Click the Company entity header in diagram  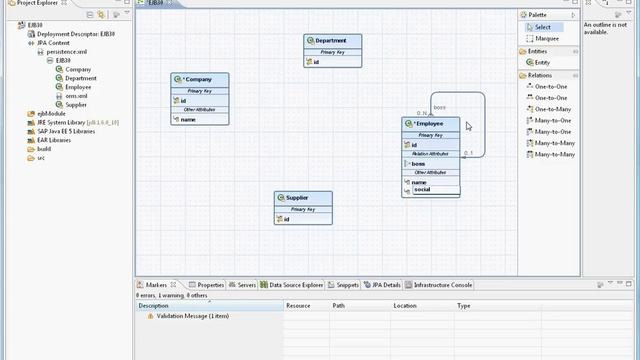[x=200, y=80]
